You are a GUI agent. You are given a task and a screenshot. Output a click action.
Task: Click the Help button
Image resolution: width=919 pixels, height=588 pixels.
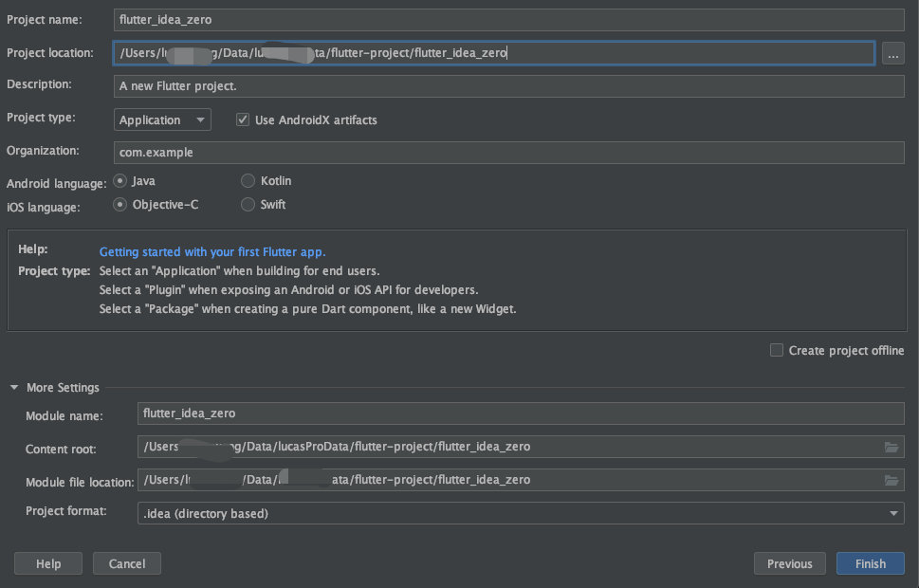[48, 563]
